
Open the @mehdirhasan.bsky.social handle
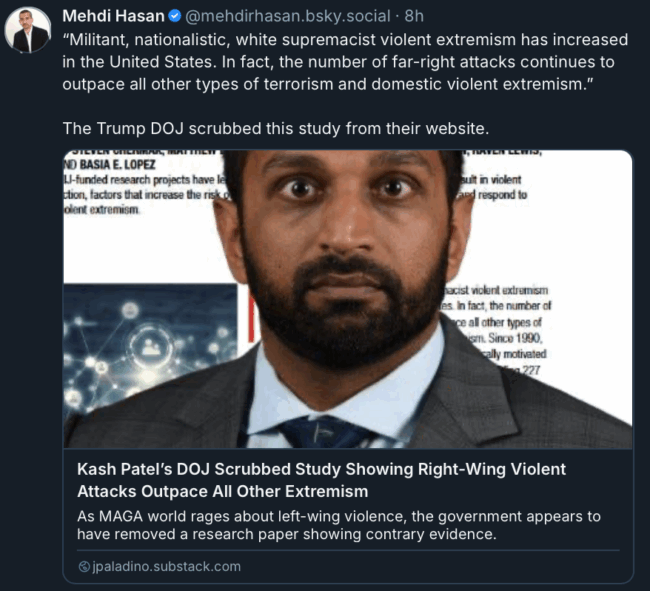288,16
